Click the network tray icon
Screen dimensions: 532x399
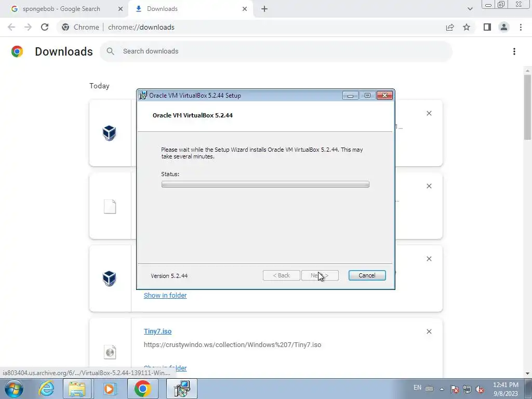point(467,389)
